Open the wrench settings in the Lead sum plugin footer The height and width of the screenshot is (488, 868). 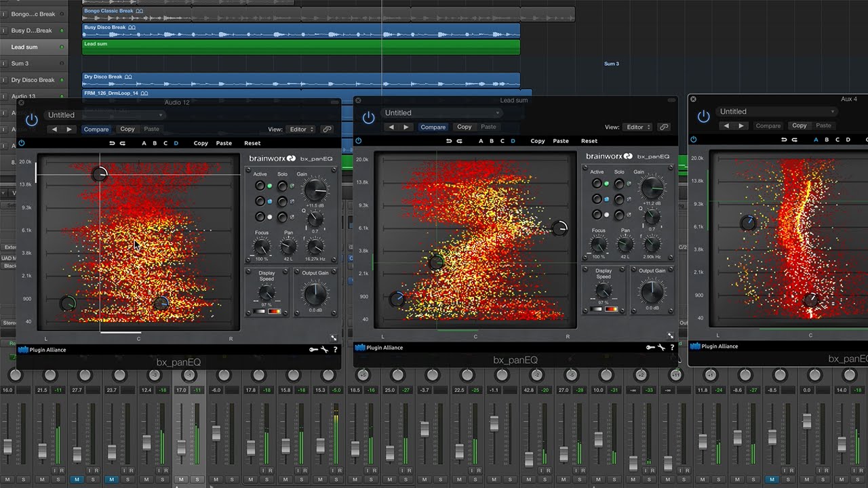coord(661,348)
